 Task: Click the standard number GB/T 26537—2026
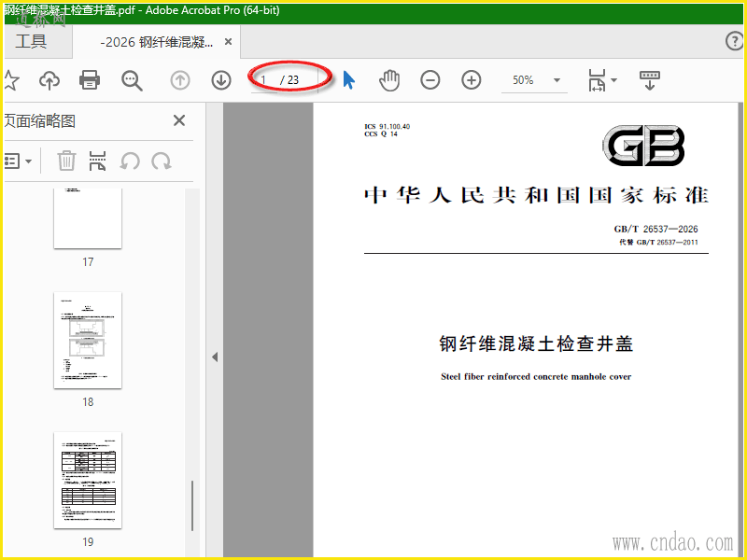[x=655, y=229]
